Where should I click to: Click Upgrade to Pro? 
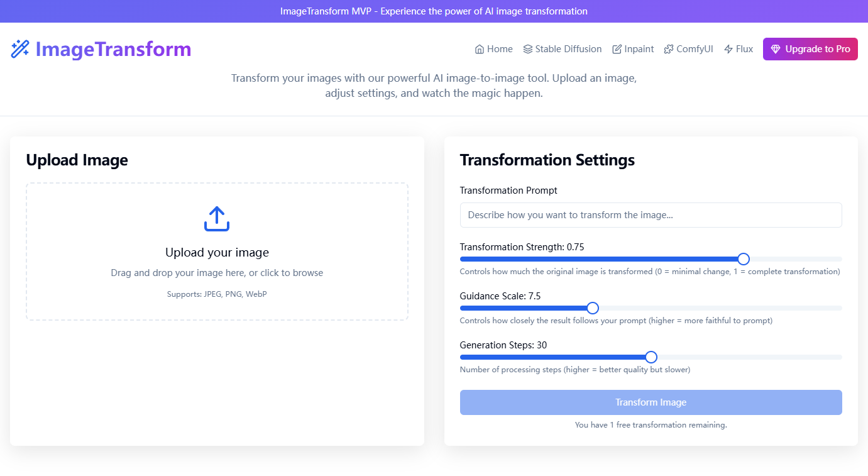click(810, 48)
